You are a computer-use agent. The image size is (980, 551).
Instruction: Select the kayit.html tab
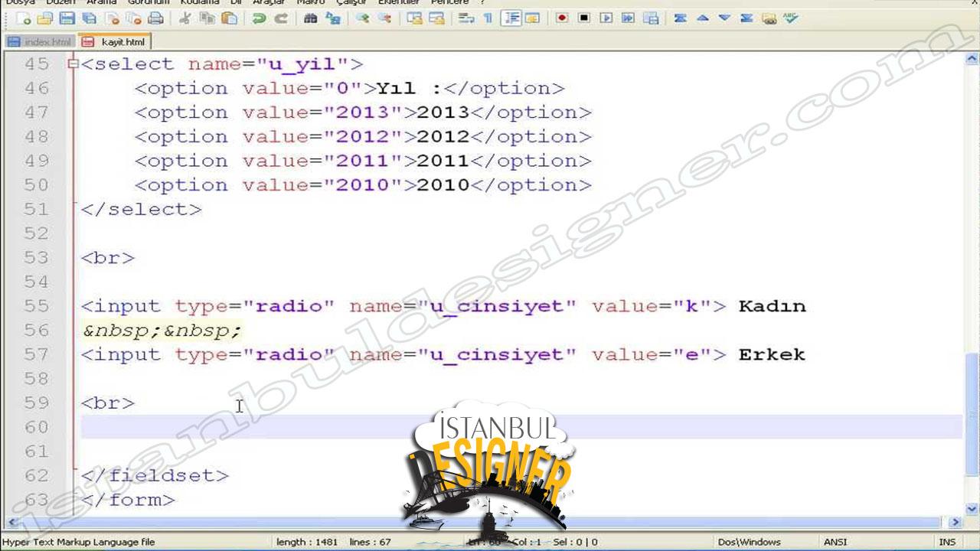coord(114,41)
